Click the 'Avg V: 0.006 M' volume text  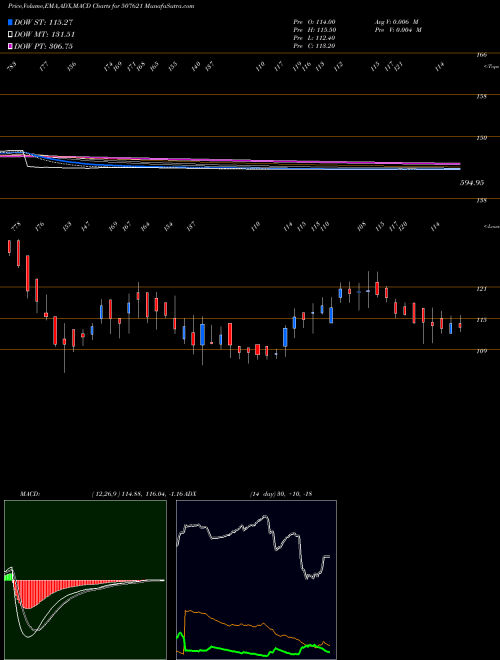click(x=396, y=22)
